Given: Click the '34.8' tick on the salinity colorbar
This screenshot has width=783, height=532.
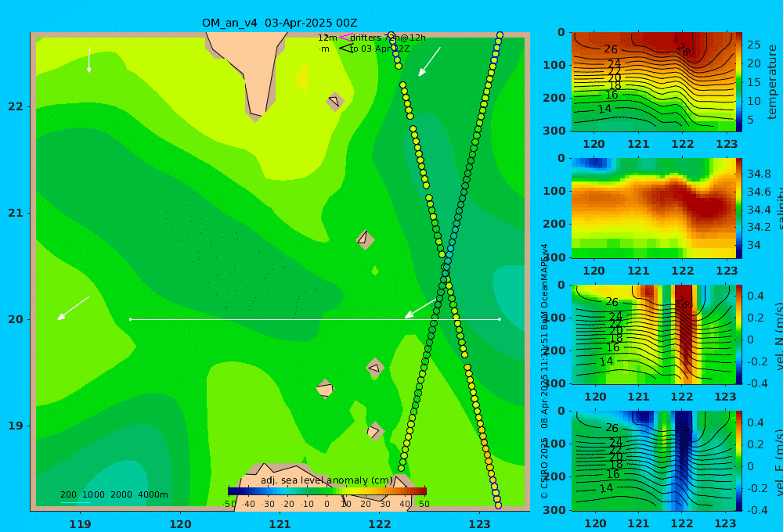Looking at the screenshot, I should click(x=759, y=174).
